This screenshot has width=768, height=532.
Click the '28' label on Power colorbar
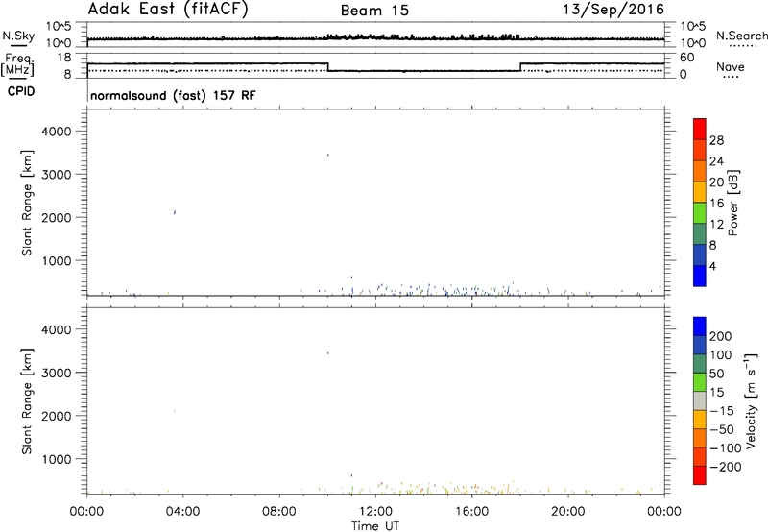pos(716,140)
